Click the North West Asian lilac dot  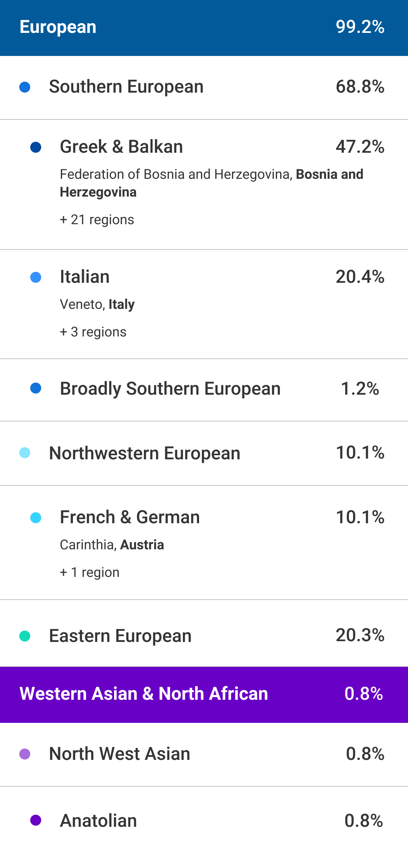coord(25,754)
